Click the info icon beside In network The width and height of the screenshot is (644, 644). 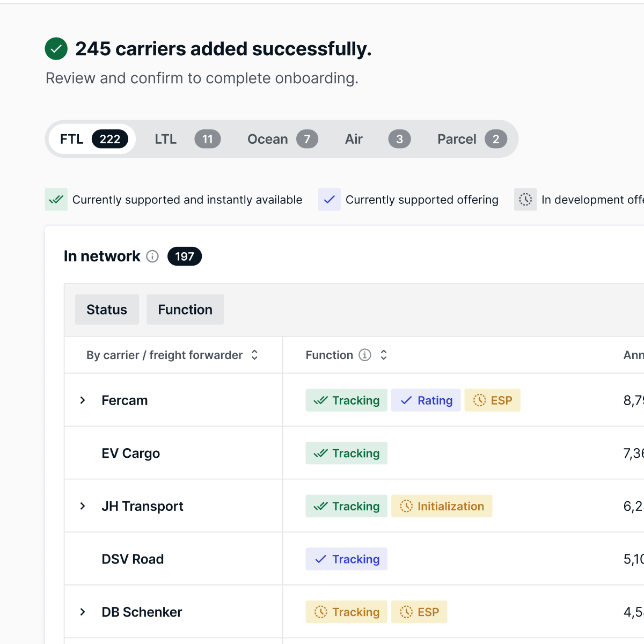tap(152, 257)
